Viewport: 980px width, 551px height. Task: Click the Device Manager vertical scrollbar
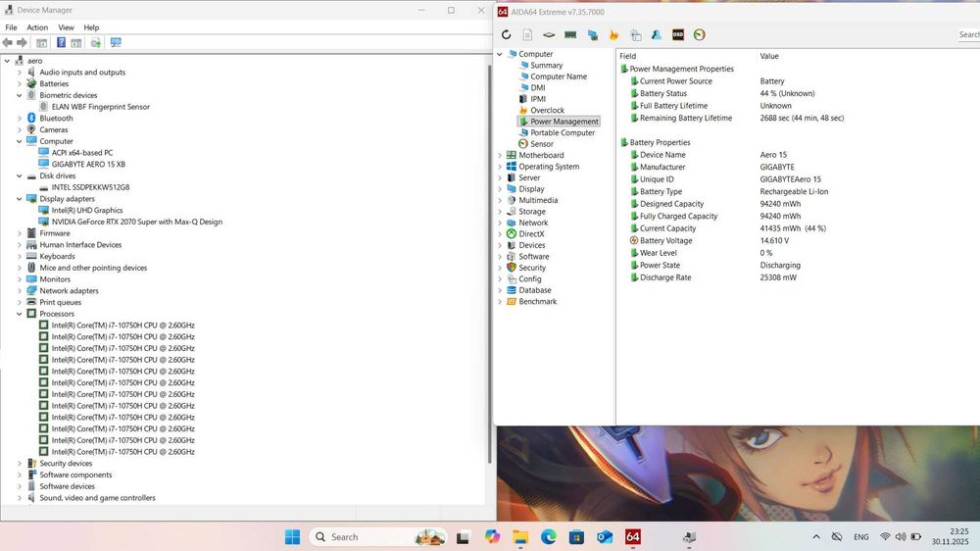click(490, 263)
